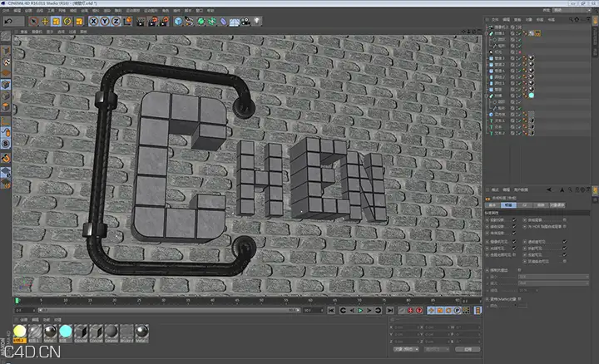
Task: Enable texture mode with the checkered icon
Action: click(x=6, y=61)
